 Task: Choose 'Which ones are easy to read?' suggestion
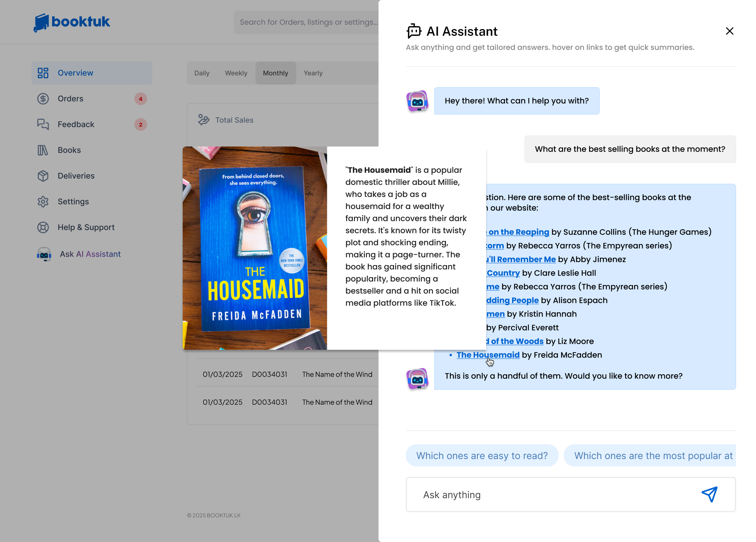(x=482, y=456)
